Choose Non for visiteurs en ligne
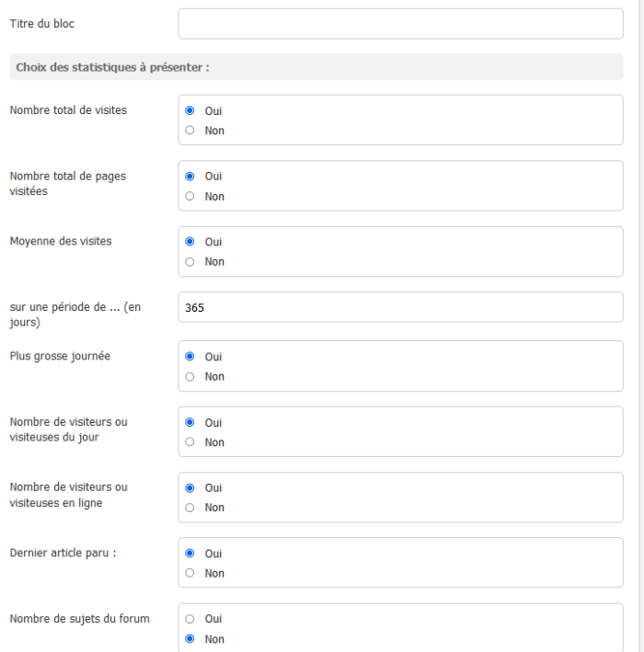This screenshot has height=652, width=644. point(190,508)
